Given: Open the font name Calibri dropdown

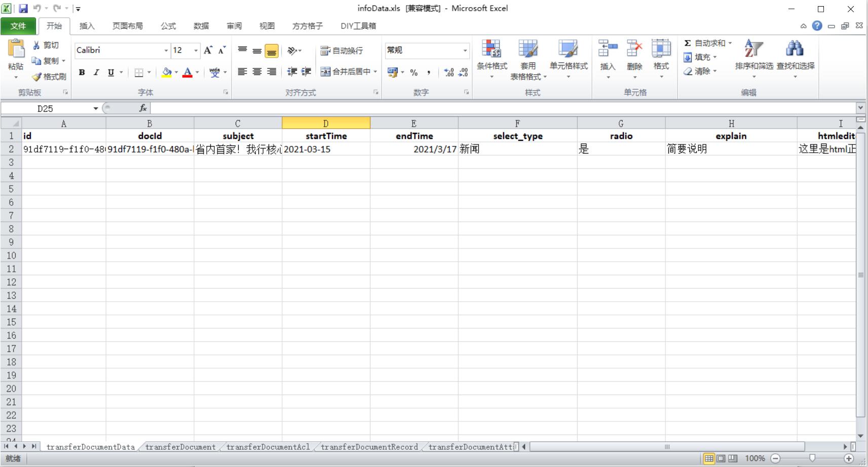Looking at the screenshot, I should (166, 51).
